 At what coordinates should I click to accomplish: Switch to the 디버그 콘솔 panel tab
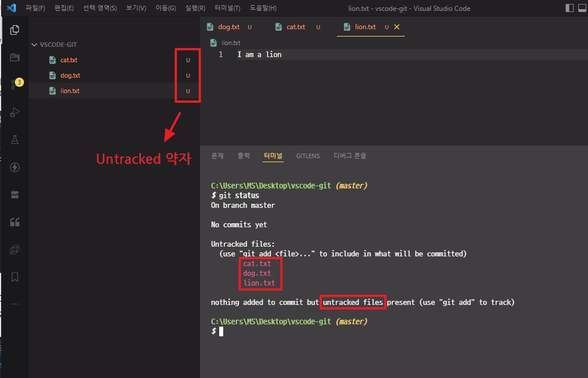(350, 156)
